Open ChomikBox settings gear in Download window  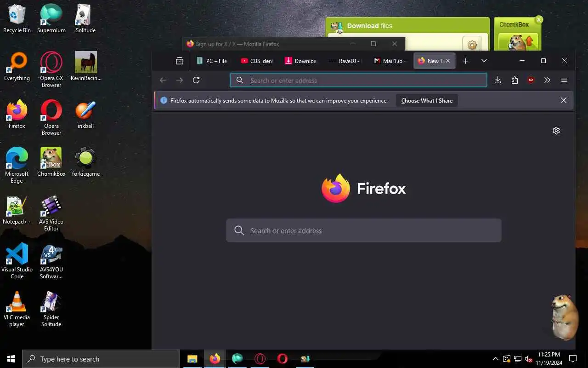472,44
